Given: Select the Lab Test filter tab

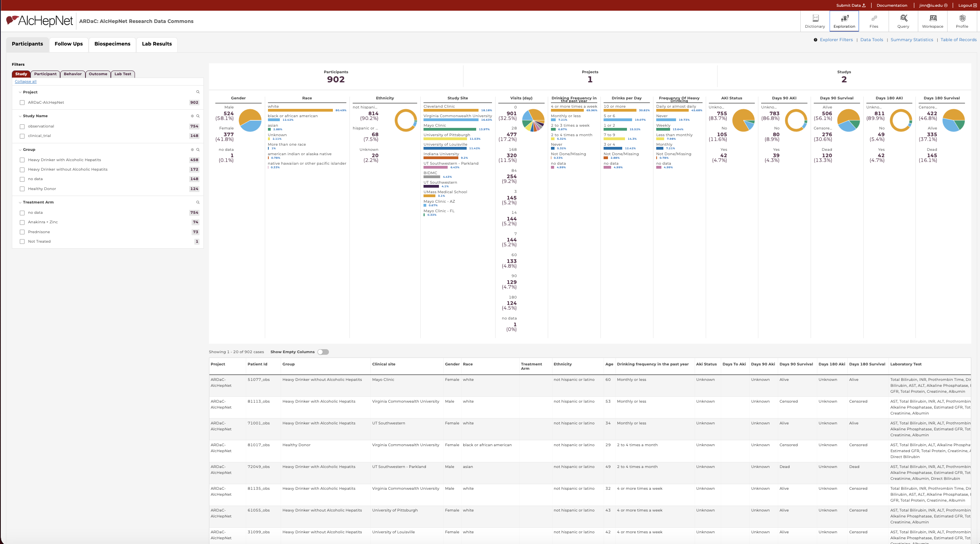Looking at the screenshot, I should 123,74.
